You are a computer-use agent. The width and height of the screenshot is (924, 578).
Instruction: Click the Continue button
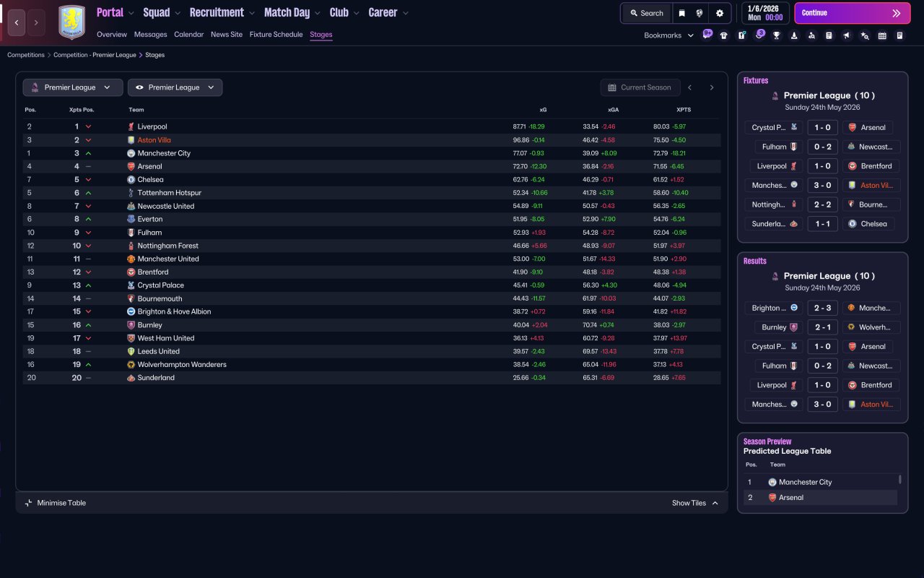[x=853, y=13]
